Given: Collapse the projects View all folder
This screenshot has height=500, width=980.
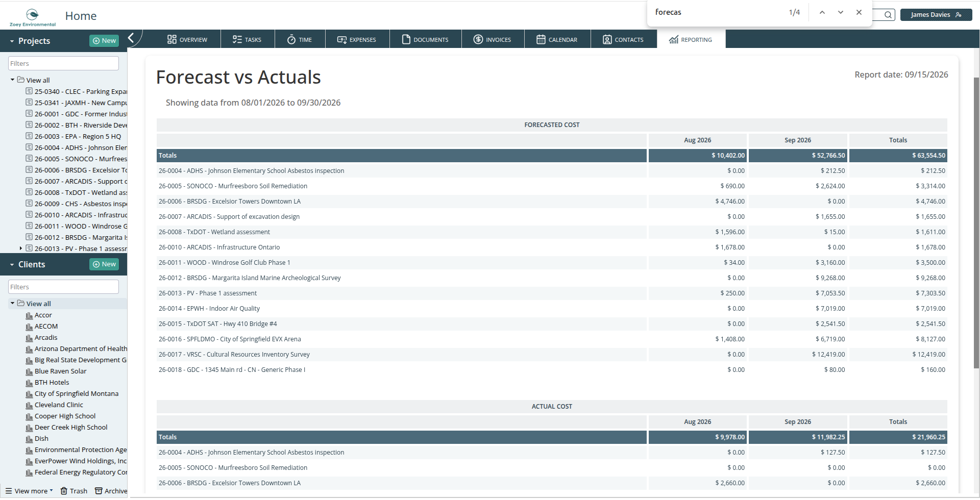Looking at the screenshot, I should pos(12,80).
